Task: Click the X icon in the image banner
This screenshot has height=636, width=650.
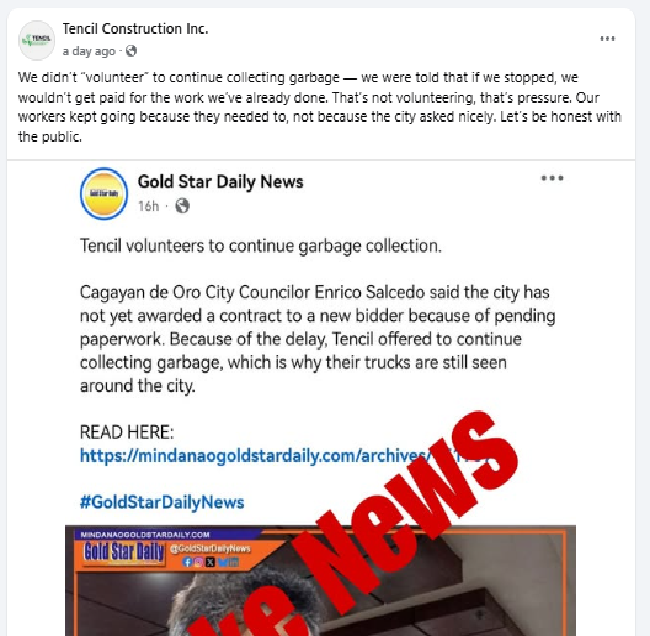Action: tap(210, 562)
